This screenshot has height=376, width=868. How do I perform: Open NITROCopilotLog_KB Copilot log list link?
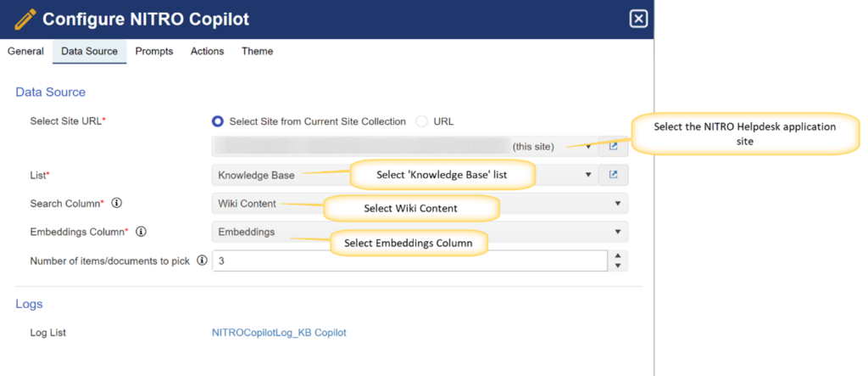tap(279, 333)
